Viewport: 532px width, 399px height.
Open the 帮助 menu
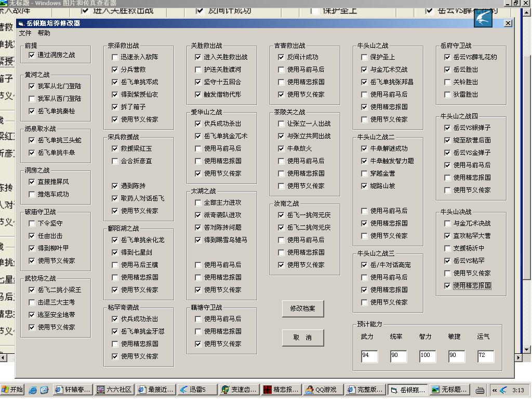(x=44, y=33)
